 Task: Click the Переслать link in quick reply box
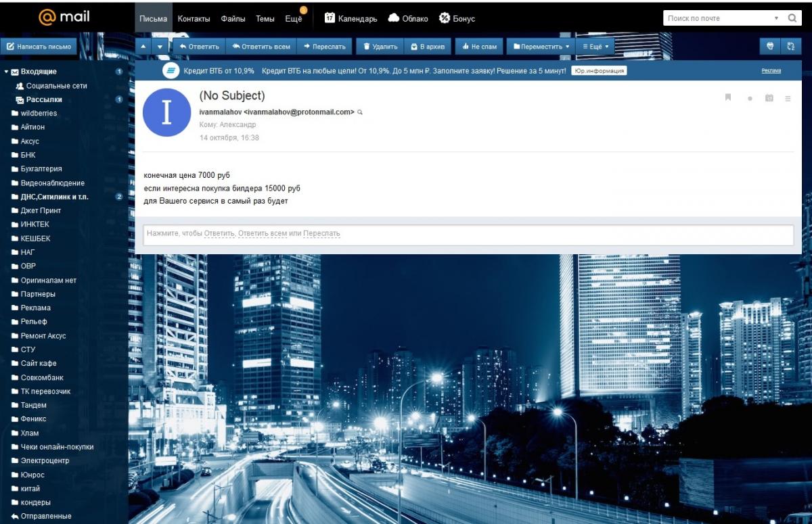(321, 234)
